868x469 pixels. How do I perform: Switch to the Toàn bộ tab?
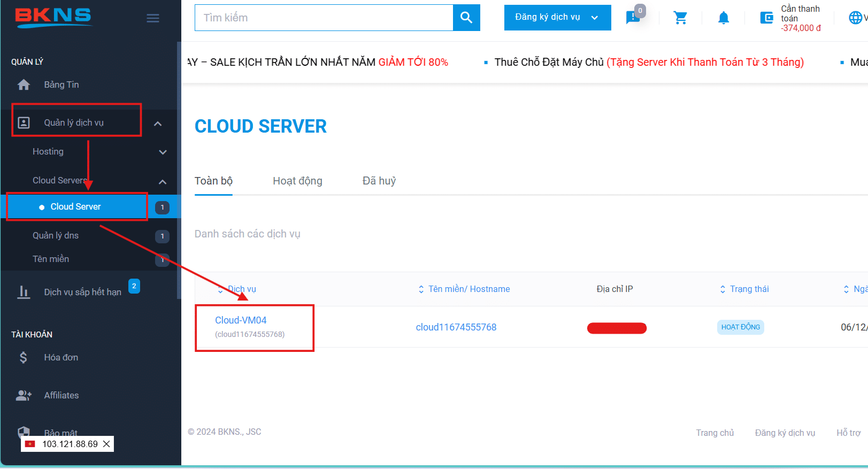(213, 181)
